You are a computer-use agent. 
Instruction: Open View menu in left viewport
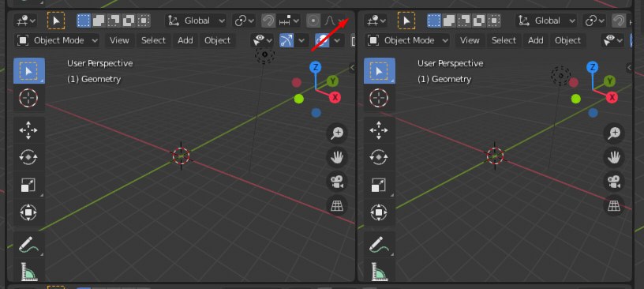[119, 40]
